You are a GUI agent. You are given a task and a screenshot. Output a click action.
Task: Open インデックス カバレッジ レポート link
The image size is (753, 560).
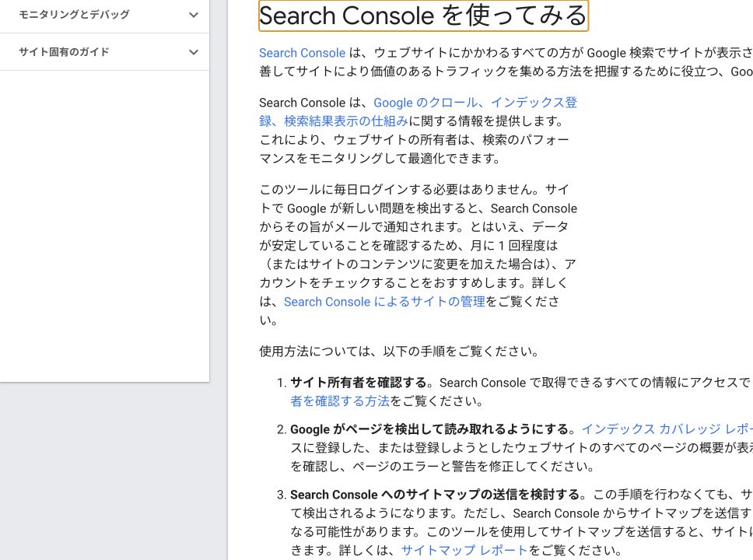pyautogui.click(x=667, y=429)
